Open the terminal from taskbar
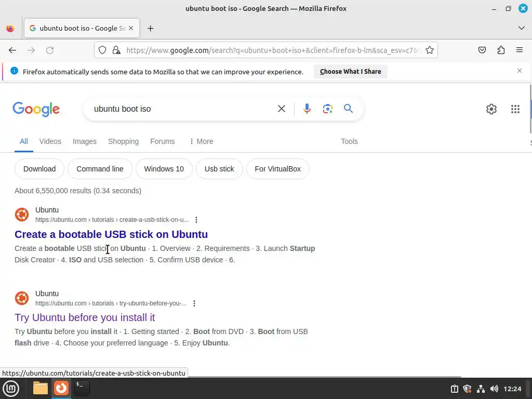 coord(82,389)
